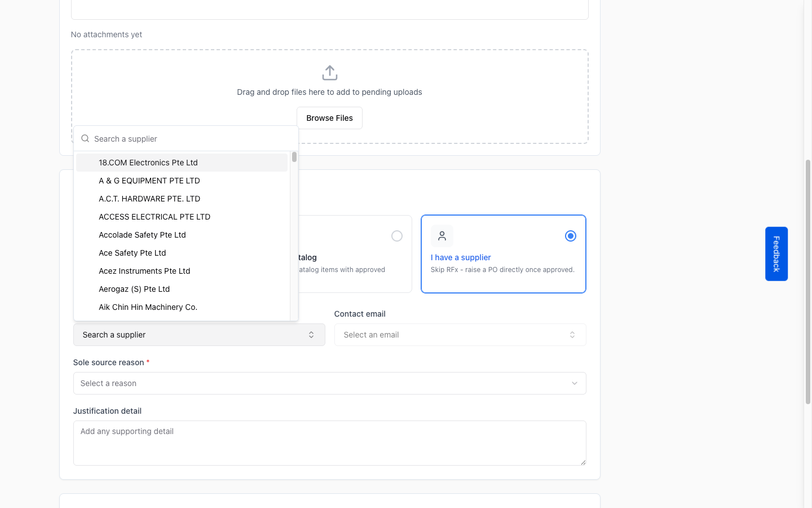The image size is (812, 508).
Task: Select the 'I have a supplier' radio button
Action: coord(571,236)
